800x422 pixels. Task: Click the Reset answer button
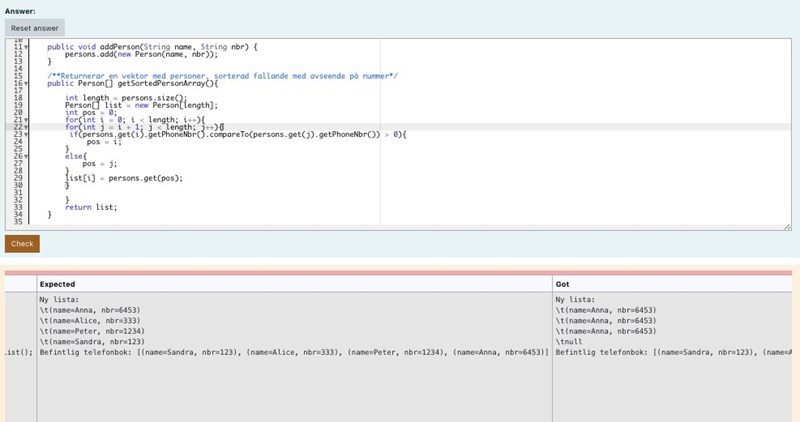(x=34, y=28)
